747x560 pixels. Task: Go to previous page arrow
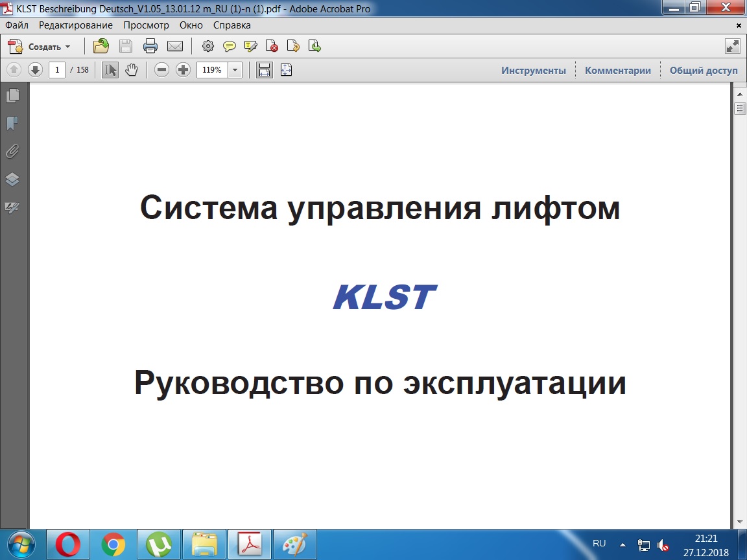click(x=14, y=70)
